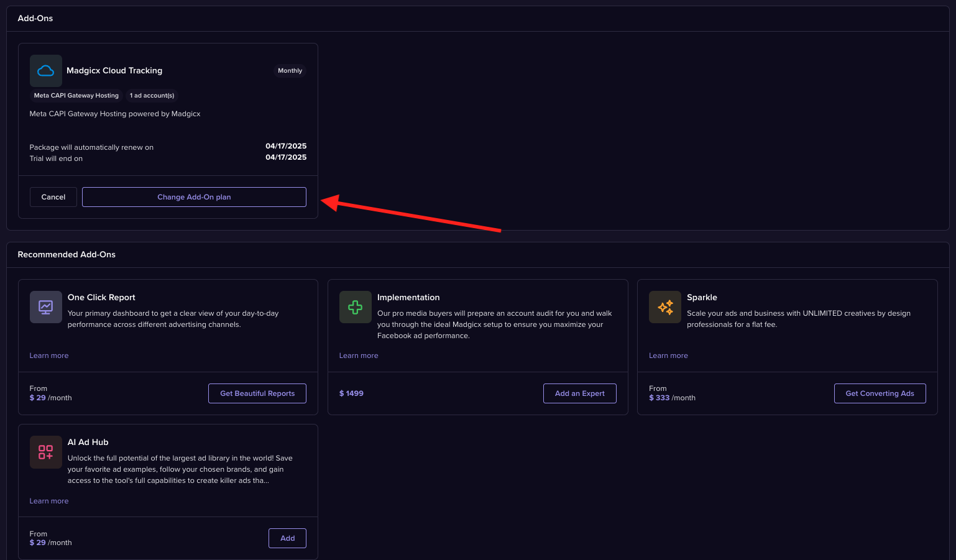Viewport: 956px width, 560px height.
Task: Click the 1 ad account(s) tag
Action: 152,96
